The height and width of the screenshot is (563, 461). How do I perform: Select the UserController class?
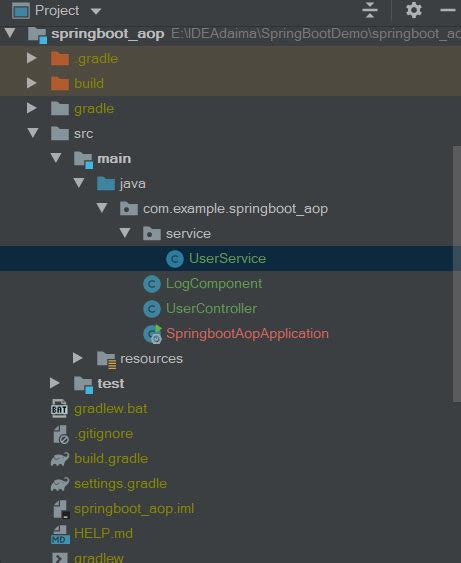coord(211,309)
